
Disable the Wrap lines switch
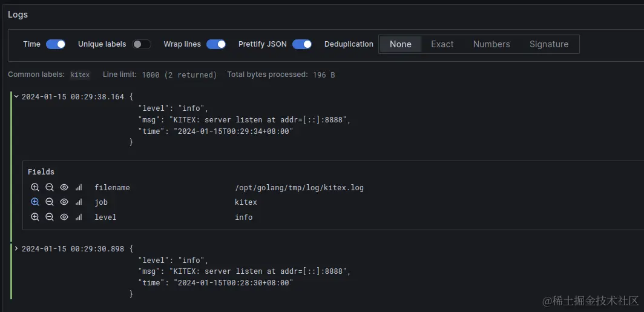pyautogui.click(x=216, y=44)
